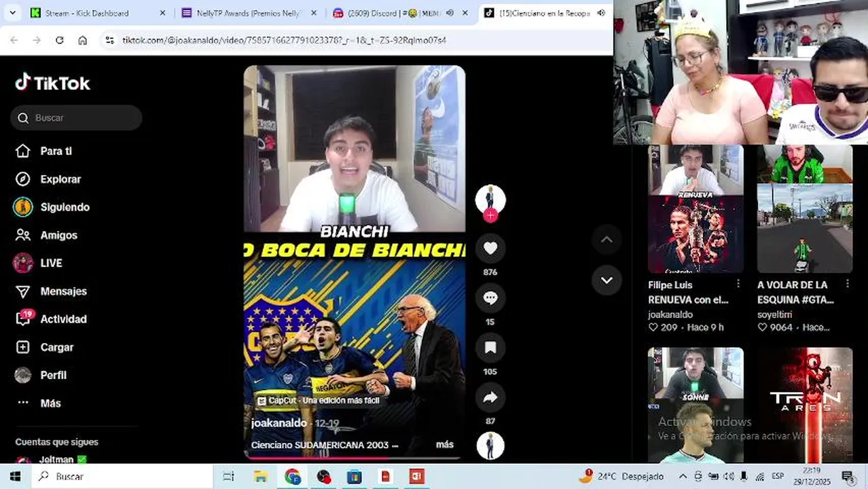The image size is (868, 489).
Task: Open the Explorar section
Action: coord(48,179)
